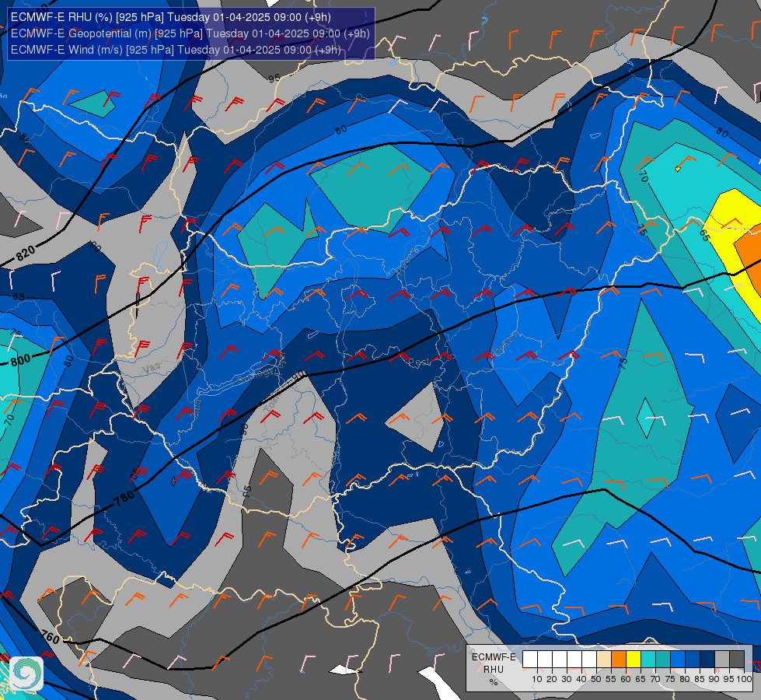Click the 'Vas' county label
This screenshot has width=761, height=700.
coord(152,369)
